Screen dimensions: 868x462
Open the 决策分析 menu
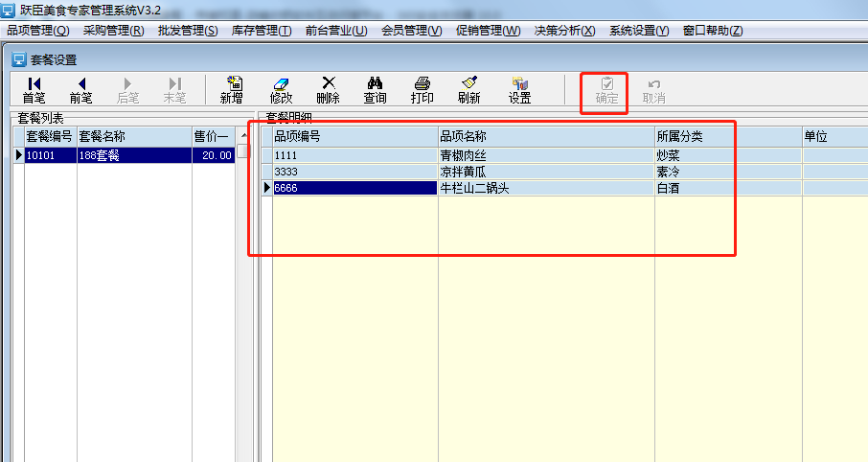(x=564, y=31)
